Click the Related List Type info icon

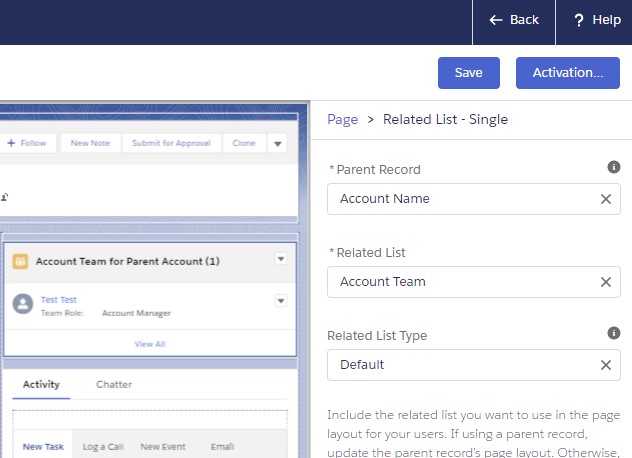coord(614,333)
